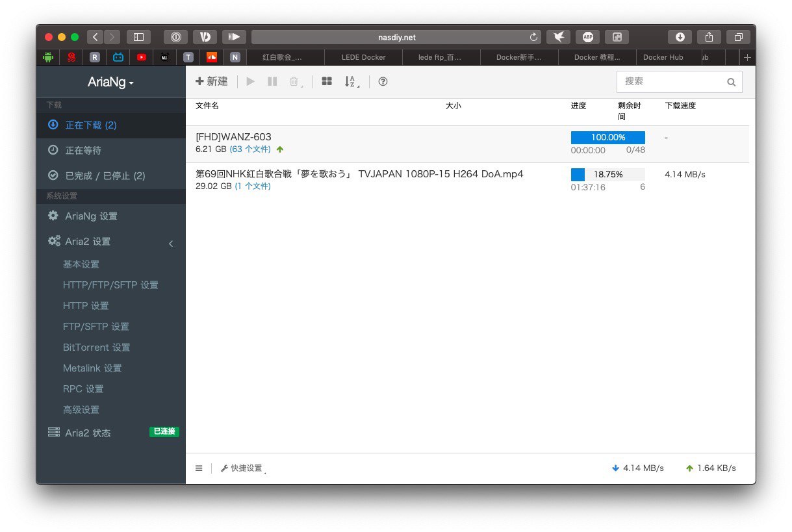Image resolution: width=792 pixels, height=532 pixels.
Task: Open the A-Z sort order dropdown
Action: [351, 82]
